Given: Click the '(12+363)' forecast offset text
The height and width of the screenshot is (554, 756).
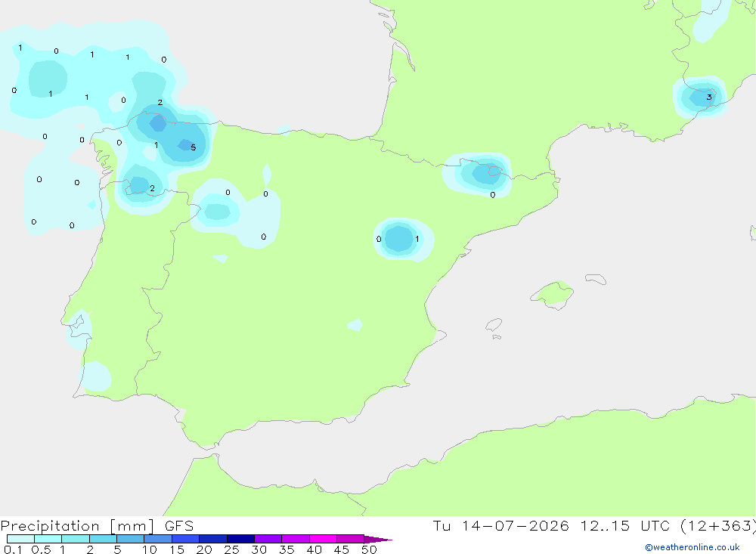Looking at the screenshot, I should [x=718, y=525].
